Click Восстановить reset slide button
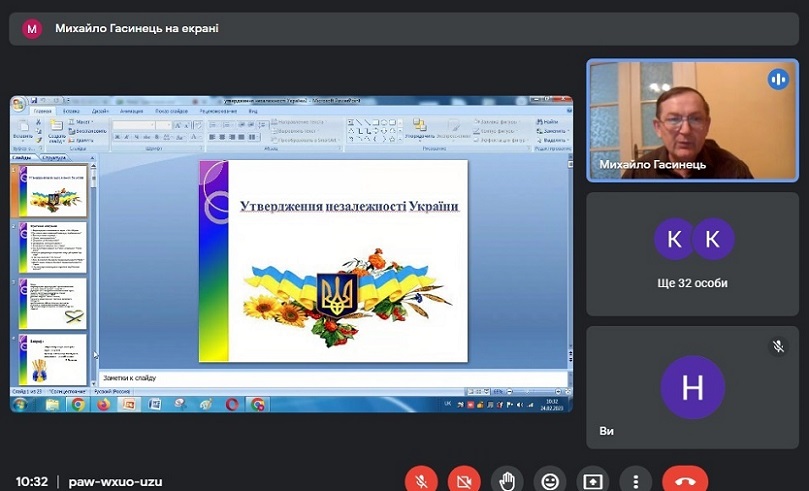The height and width of the screenshot is (491, 809). (x=88, y=131)
